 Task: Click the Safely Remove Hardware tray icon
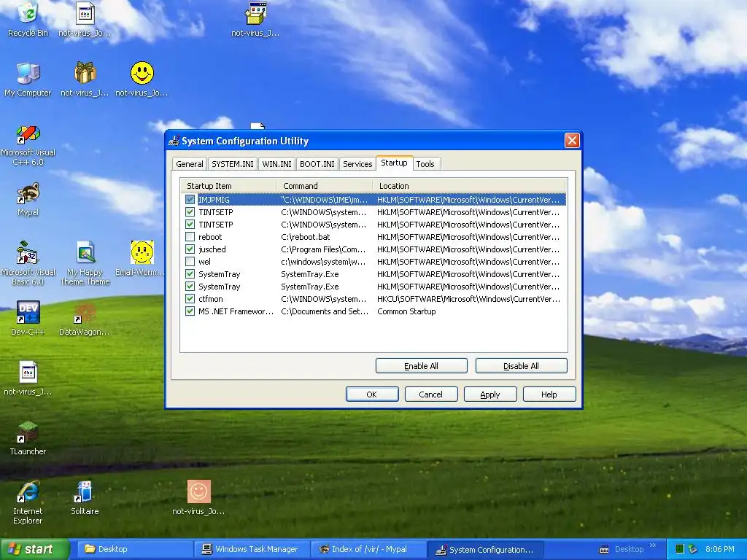coord(693,549)
